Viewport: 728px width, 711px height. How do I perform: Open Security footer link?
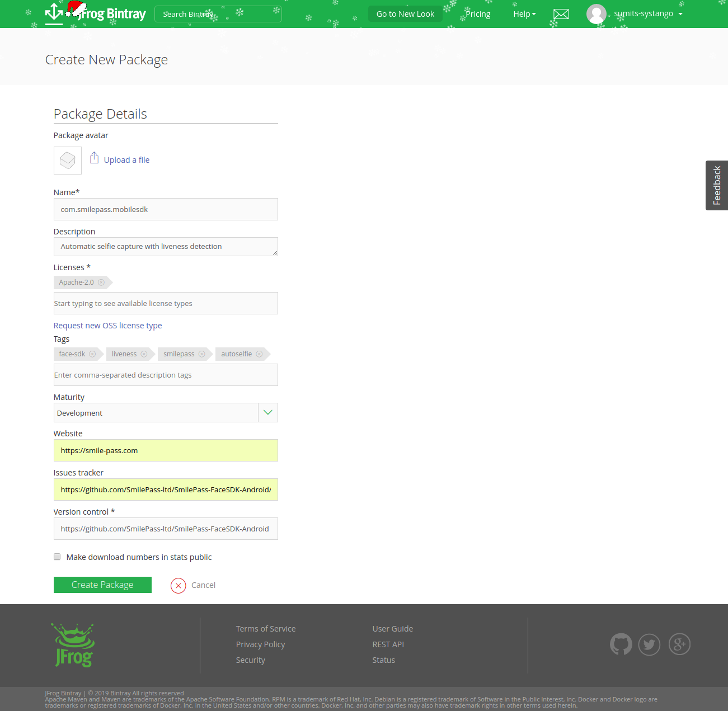coord(251,660)
